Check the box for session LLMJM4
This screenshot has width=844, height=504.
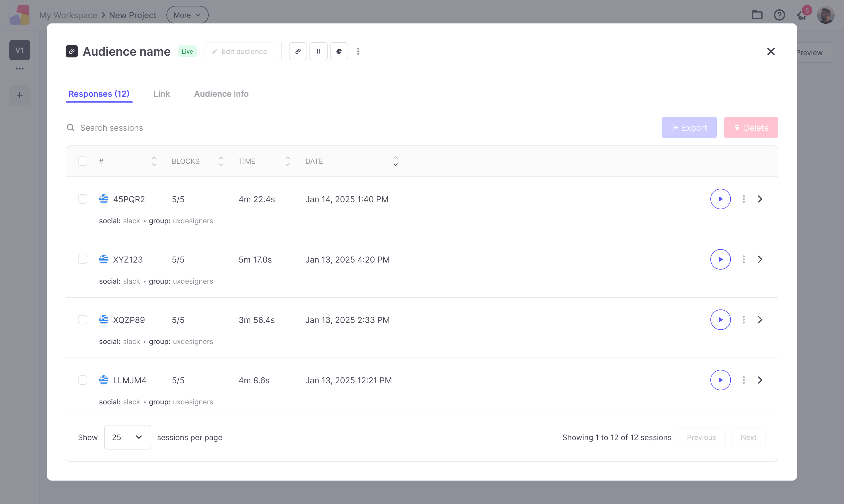coord(83,380)
